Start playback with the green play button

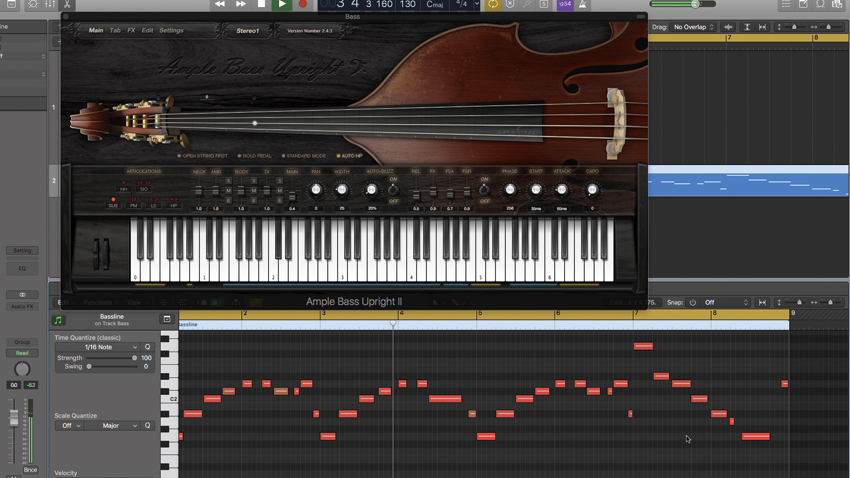282,4
